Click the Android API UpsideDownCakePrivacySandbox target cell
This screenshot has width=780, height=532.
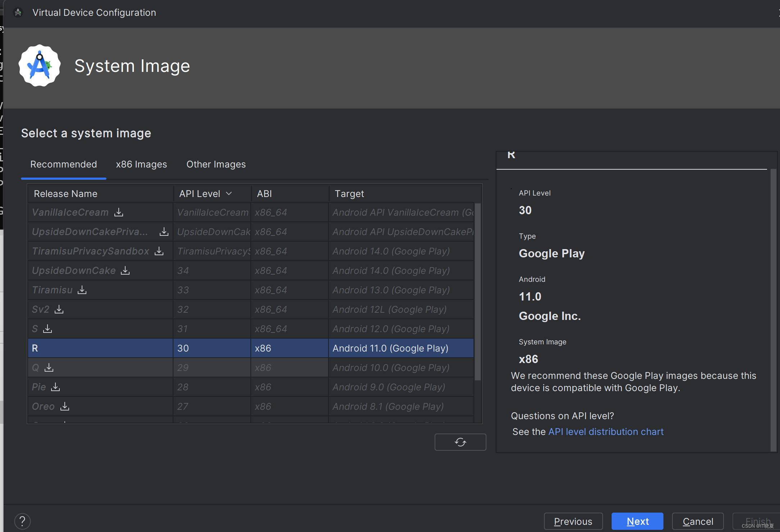click(401, 232)
